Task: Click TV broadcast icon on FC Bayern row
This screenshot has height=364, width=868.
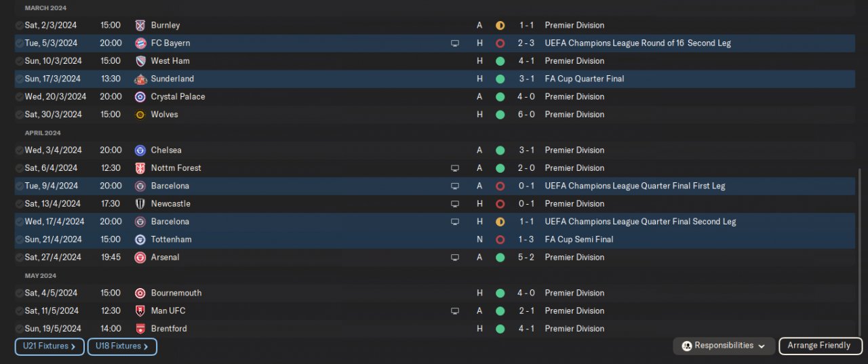Action: (455, 43)
